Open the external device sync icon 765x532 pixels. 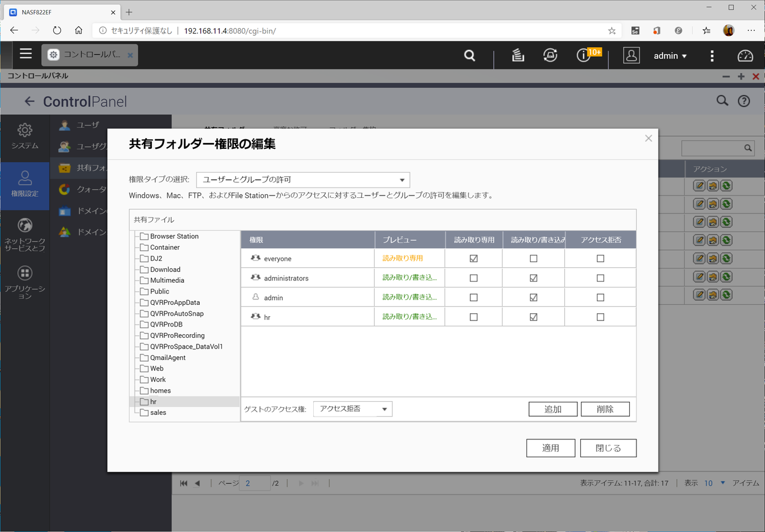tap(550, 56)
